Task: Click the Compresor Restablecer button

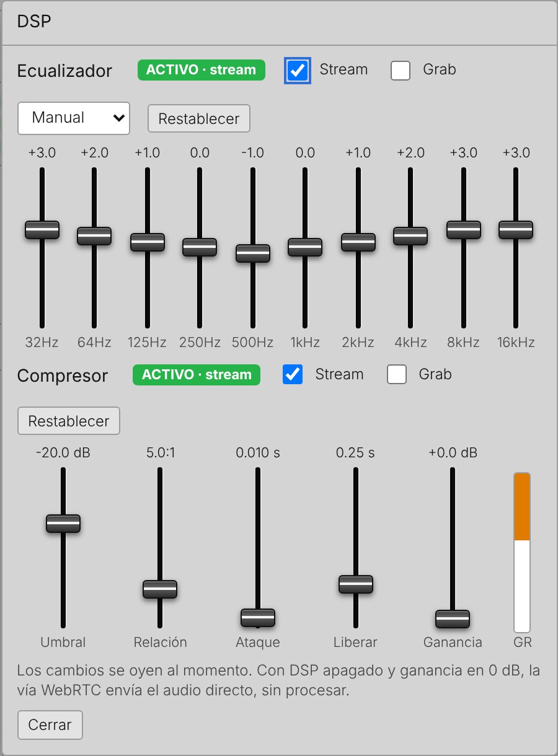Action: click(69, 421)
